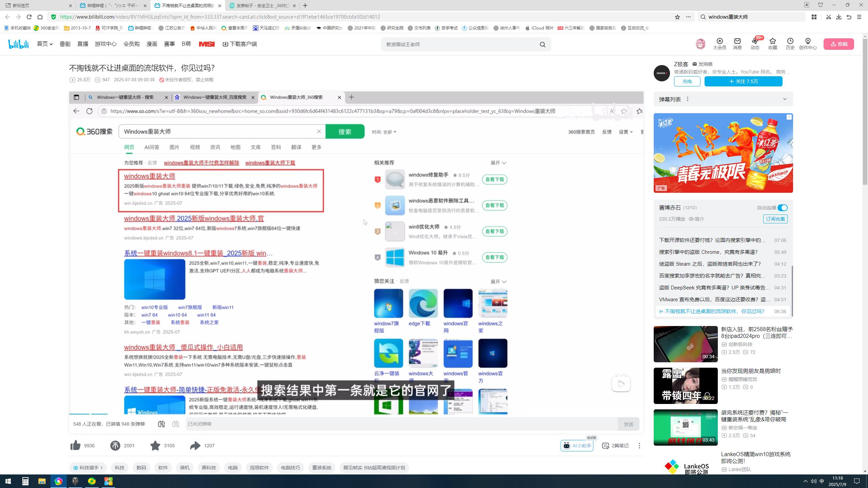Open the 装完系统还要付费 video thumbnail

coord(685,427)
